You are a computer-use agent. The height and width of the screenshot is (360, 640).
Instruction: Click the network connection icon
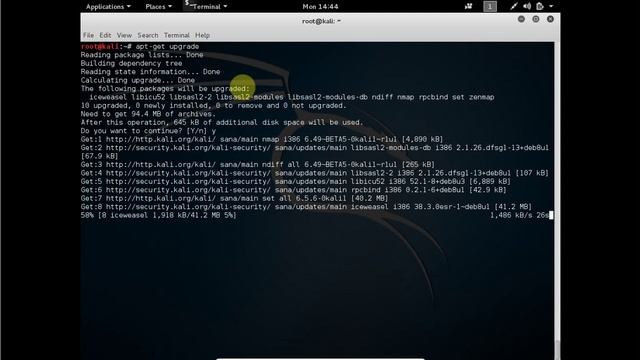[x=513, y=6]
